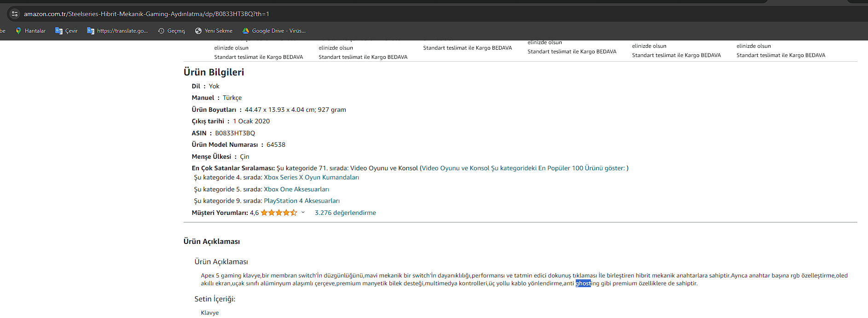Click the Menşe Ülkesi value Çin
Image resolution: width=868 pixels, height=318 pixels.
click(244, 156)
